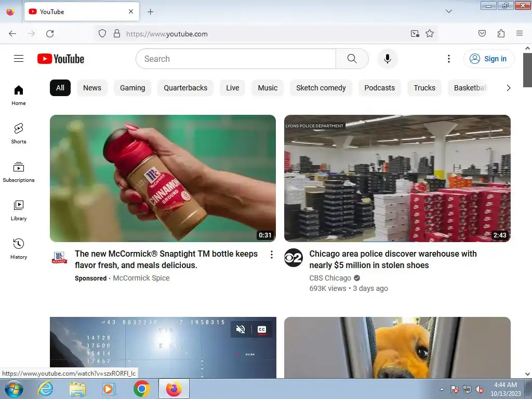Click the muted volume tray icon
This screenshot has width=532, height=399.
[480, 390]
